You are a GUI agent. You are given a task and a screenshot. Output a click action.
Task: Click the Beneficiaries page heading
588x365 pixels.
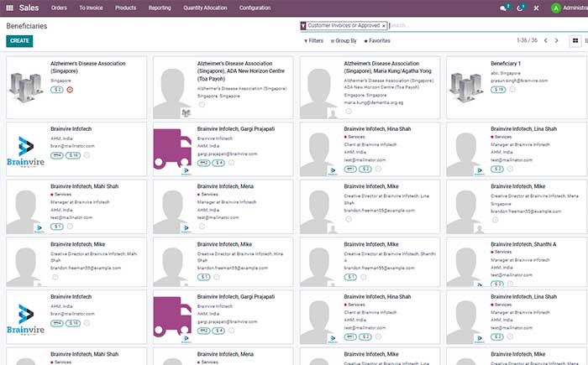[x=27, y=26]
